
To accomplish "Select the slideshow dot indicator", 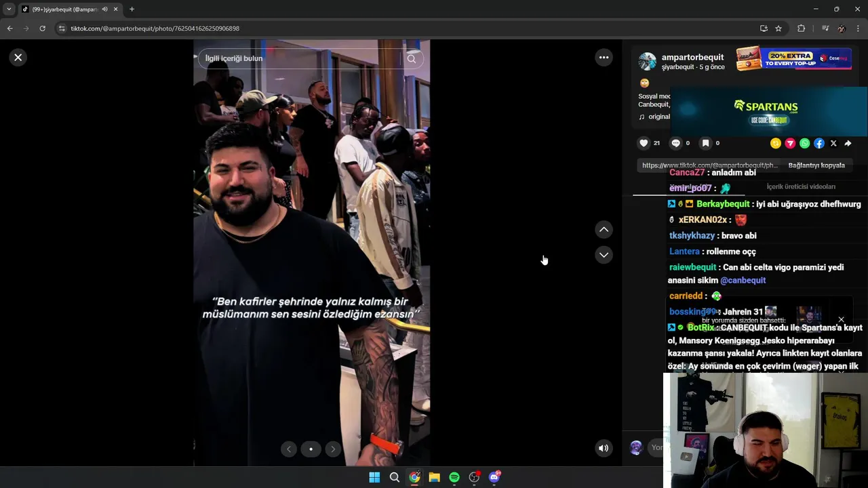I will pos(311,449).
